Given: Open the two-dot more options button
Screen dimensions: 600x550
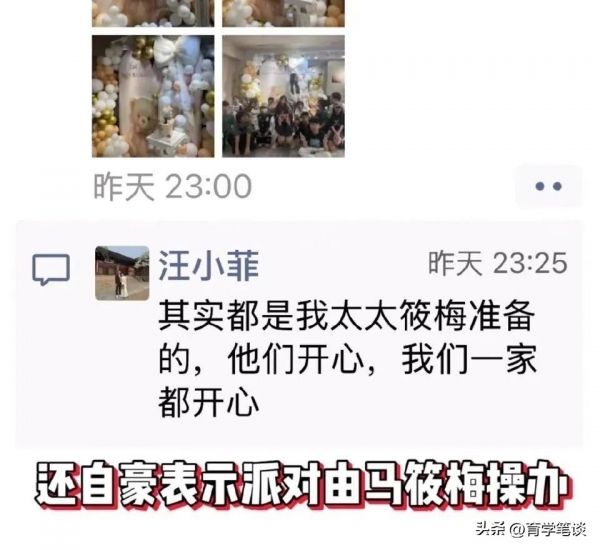Looking at the screenshot, I should point(548,186).
